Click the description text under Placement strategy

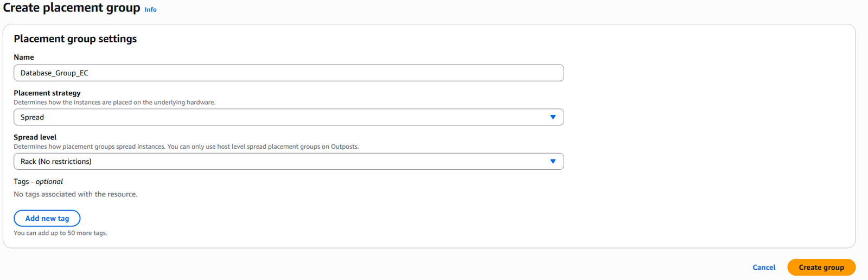point(114,102)
